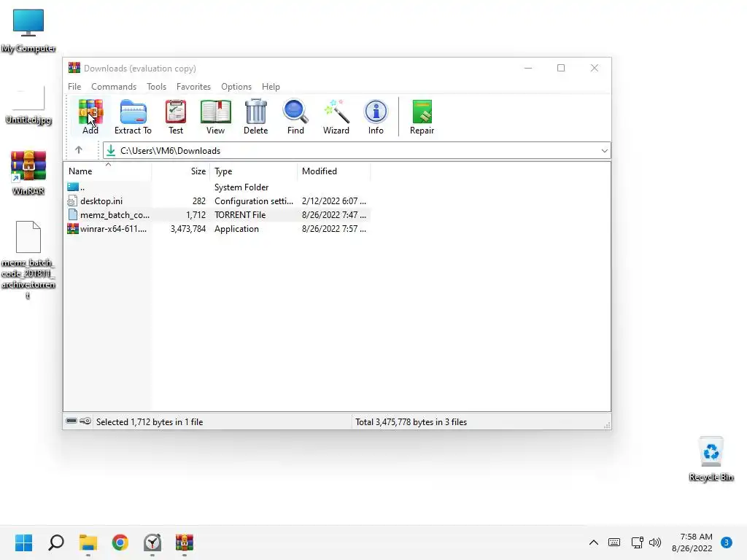Open the Recycle Bin icon
The height and width of the screenshot is (560, 747).
711,459
